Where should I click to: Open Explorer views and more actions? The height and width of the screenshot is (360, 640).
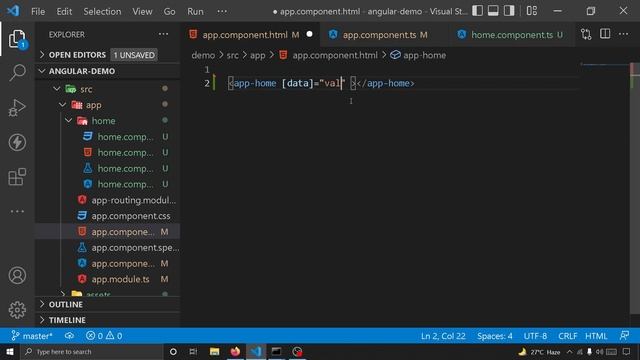point(163,34)
